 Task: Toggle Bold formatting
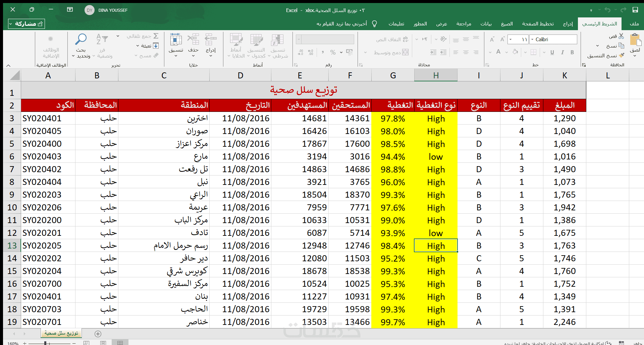click(x=572, y=52)
